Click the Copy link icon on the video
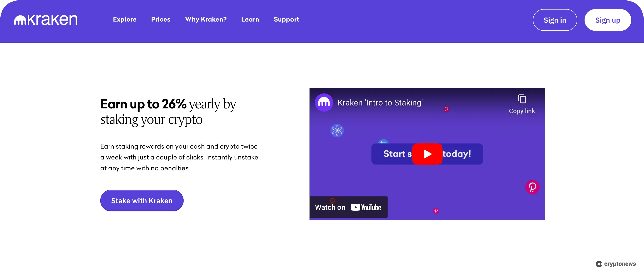The width and height of the screenshot is (644, 274). [x=522, y=99]
